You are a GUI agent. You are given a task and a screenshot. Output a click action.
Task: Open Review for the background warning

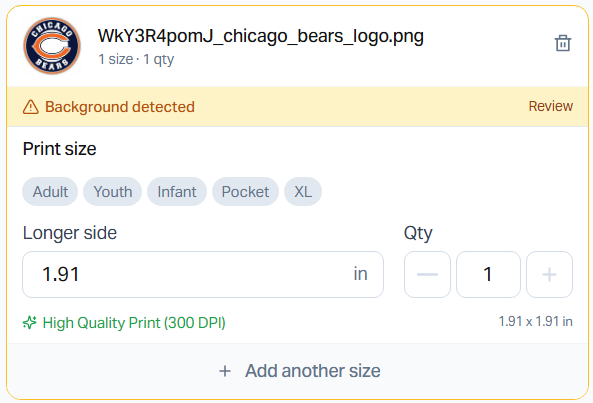550,106
